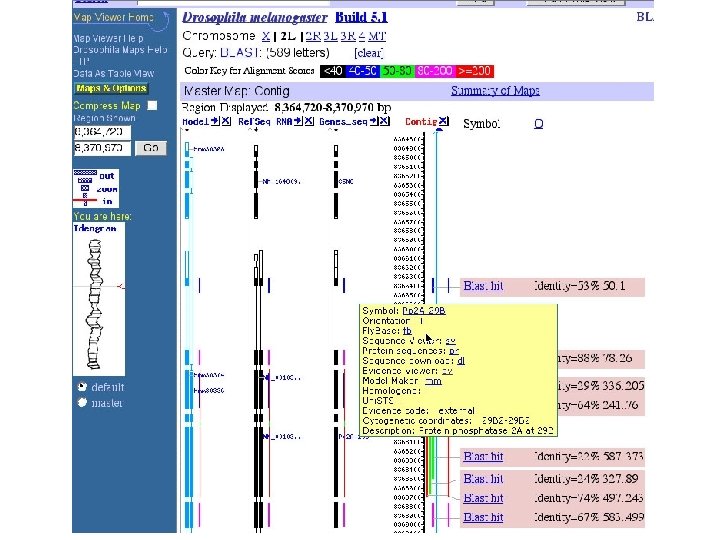Select the middle zoom-level box

pyautogui.click(x=85, y=188)
